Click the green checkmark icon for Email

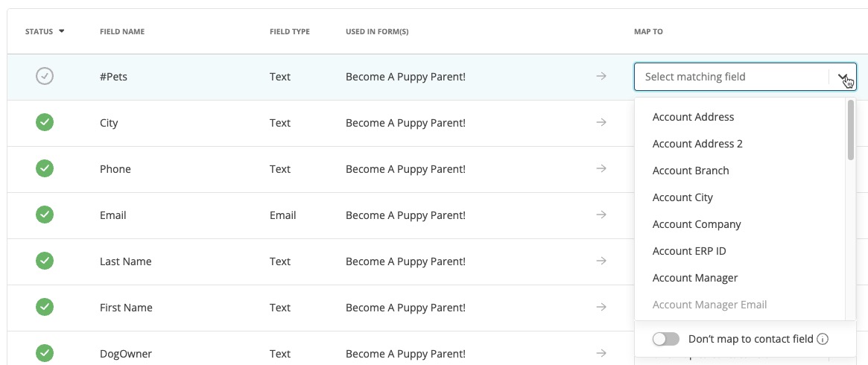click(44, 215)
